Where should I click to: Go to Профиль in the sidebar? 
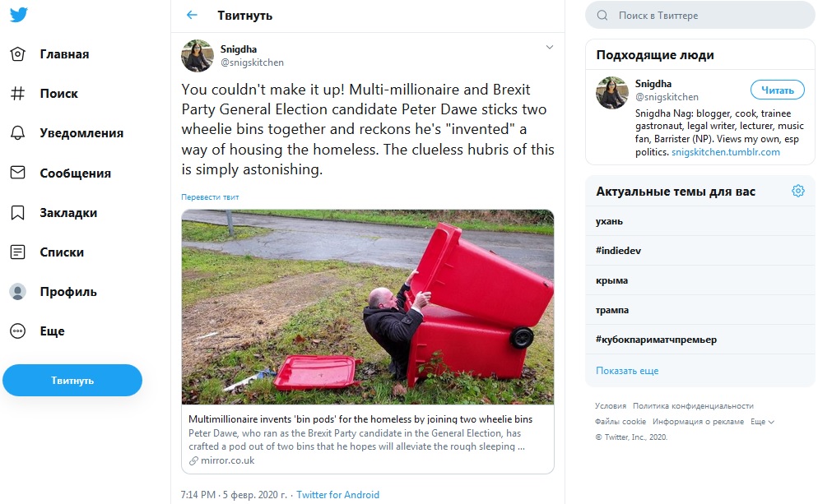67,292
